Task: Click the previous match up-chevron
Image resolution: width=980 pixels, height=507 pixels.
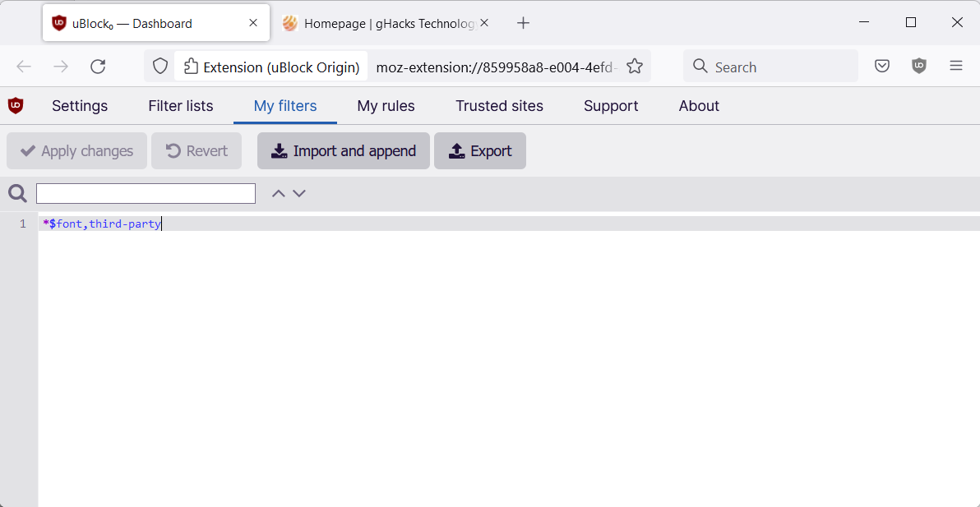Action: (x=278, y=192)
